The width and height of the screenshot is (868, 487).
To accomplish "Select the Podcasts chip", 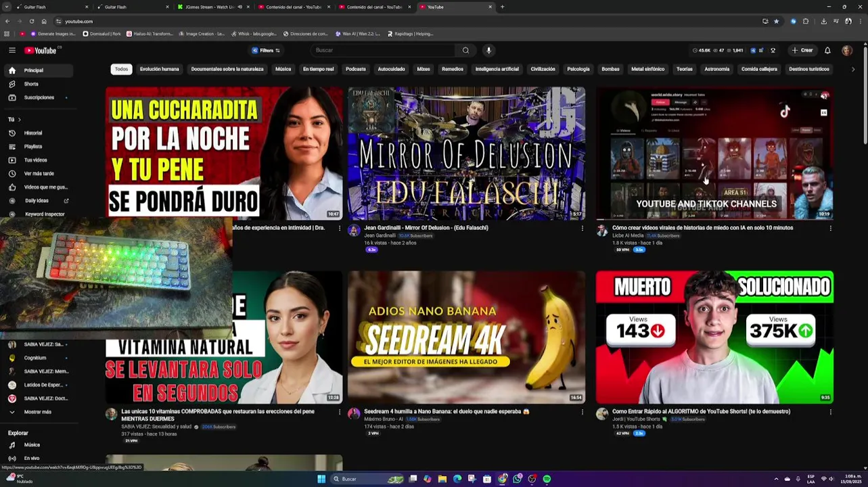I will click(355, 69).
